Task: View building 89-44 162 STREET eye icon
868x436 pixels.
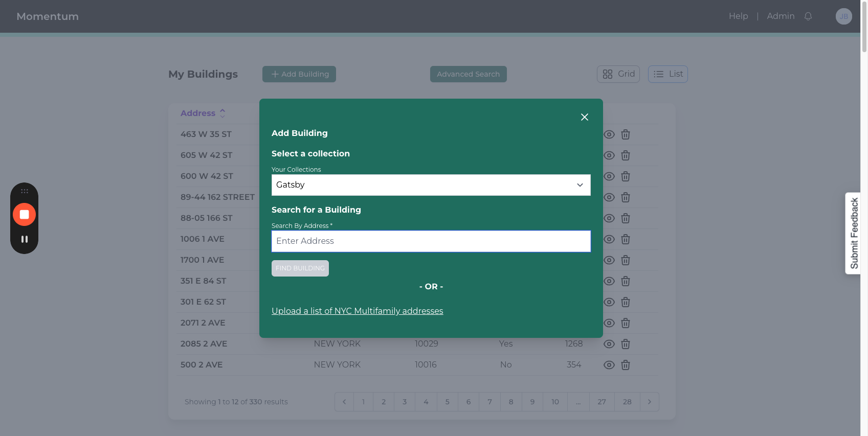Action: [x=609, y=197]
